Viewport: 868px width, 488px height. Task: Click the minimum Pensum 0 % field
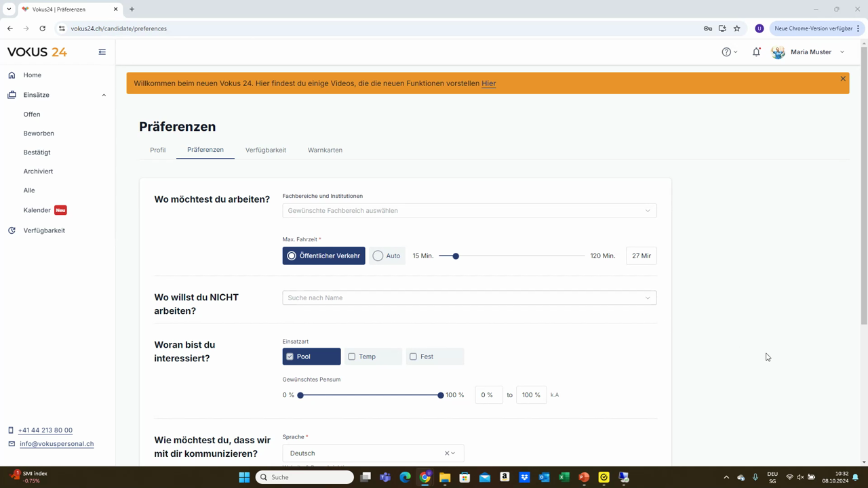pos(488,395)
